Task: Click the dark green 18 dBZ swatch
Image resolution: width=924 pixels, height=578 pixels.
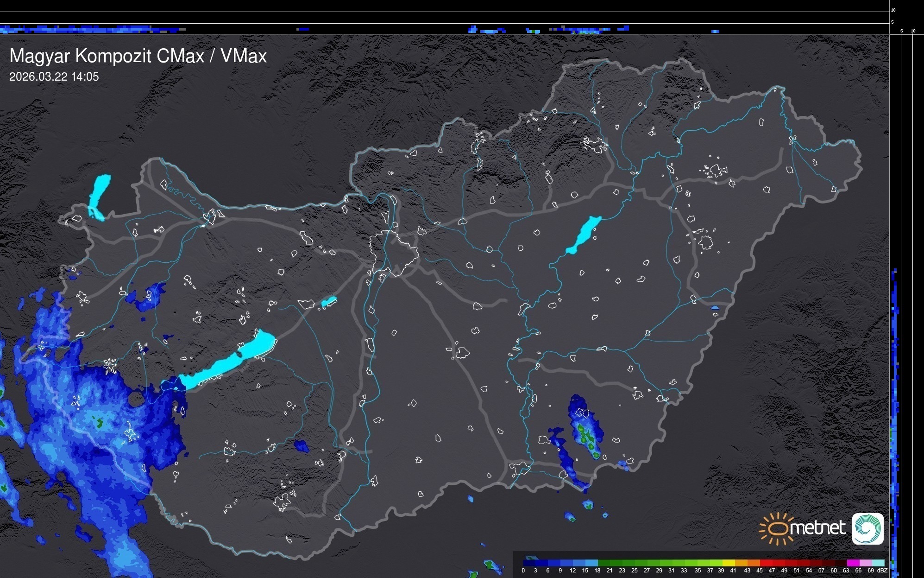Action: [x=603, y=563]
